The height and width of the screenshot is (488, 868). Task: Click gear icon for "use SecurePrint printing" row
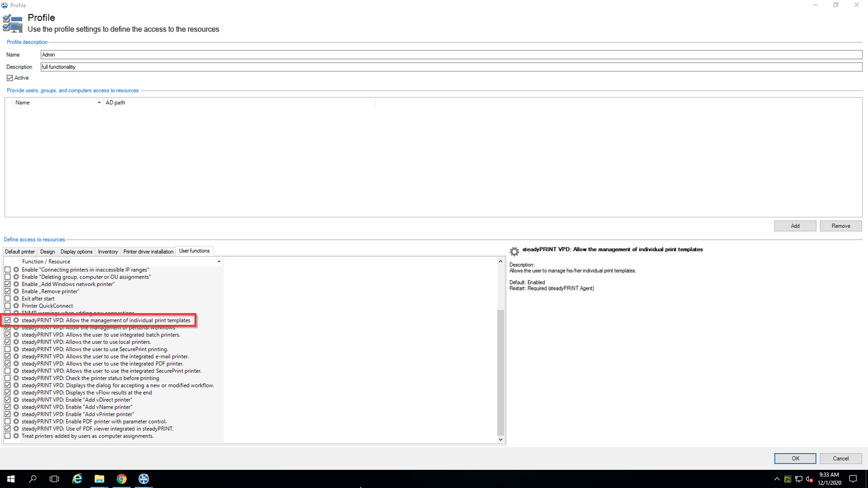click(16, 349)
